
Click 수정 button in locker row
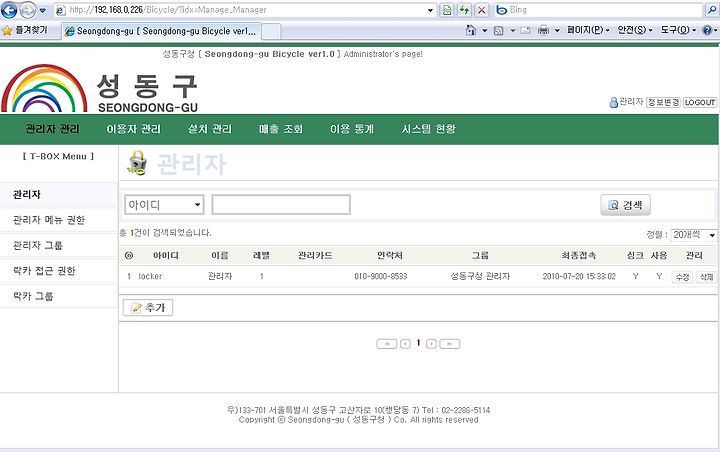coord(682,277)
